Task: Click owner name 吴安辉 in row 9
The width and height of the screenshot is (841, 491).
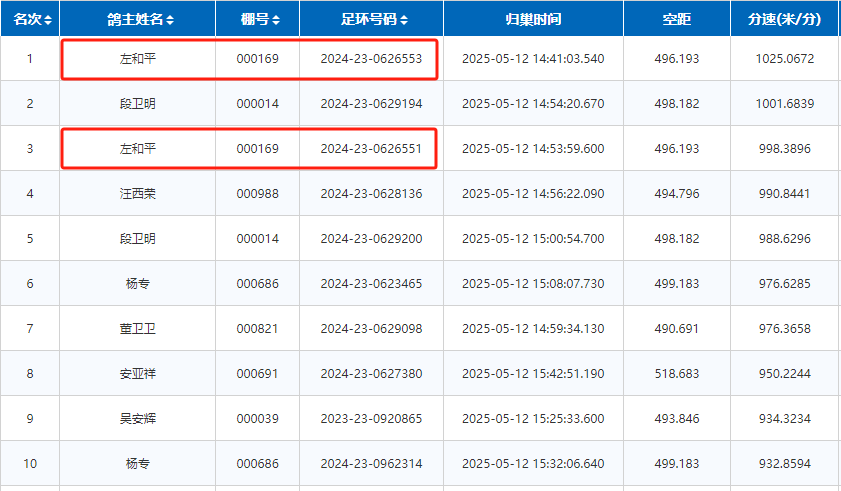Action: [137, 419]
